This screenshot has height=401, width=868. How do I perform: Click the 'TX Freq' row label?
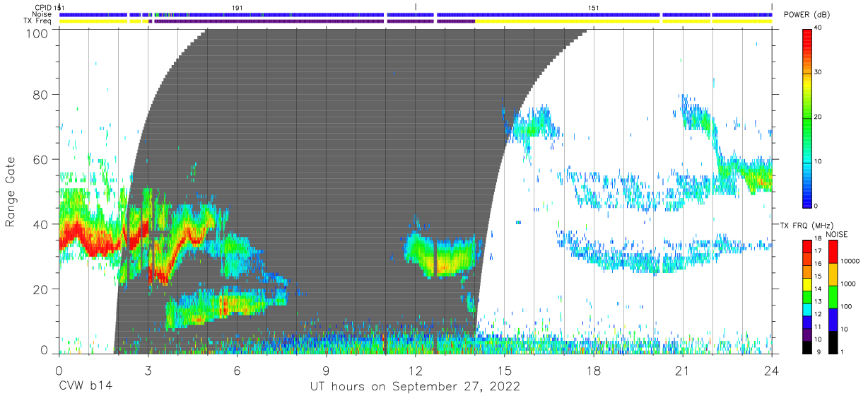coord(37,21)
